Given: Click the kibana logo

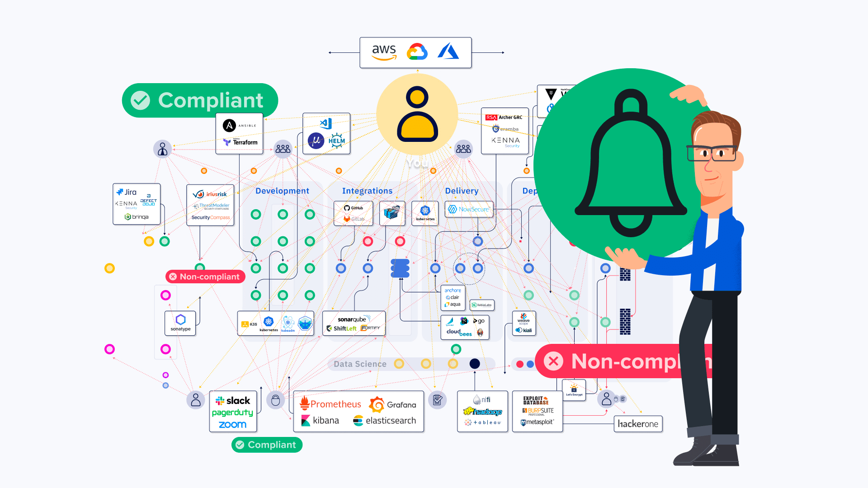Looking at the screenshot, I should (x=320, y=421).
